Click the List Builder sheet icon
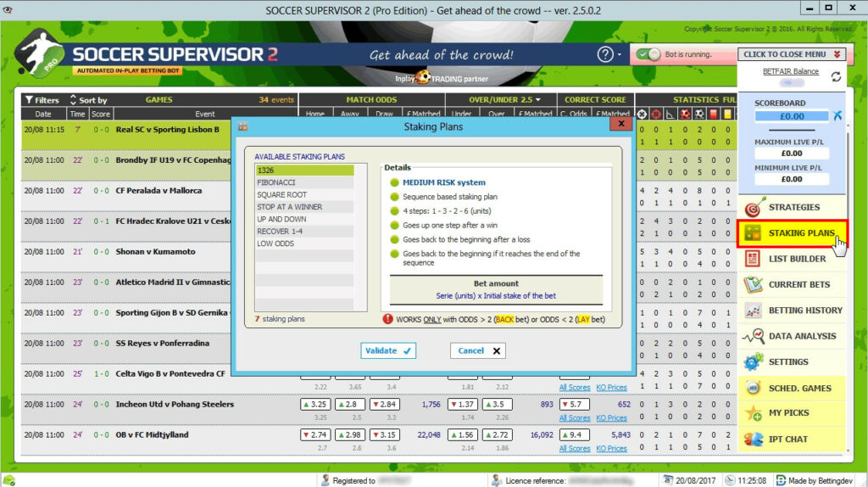868x487 pixels. (753, 259)
